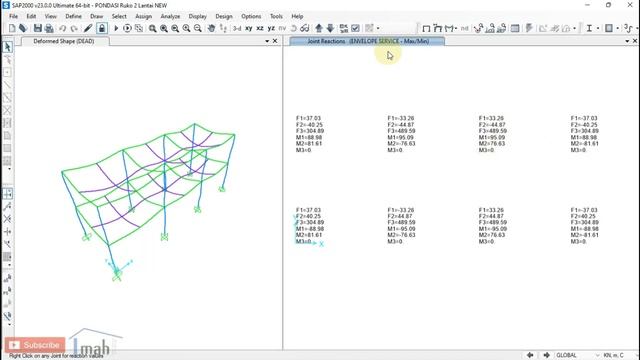
Task: Switch to the 3-d view
Action: [237, 28]
